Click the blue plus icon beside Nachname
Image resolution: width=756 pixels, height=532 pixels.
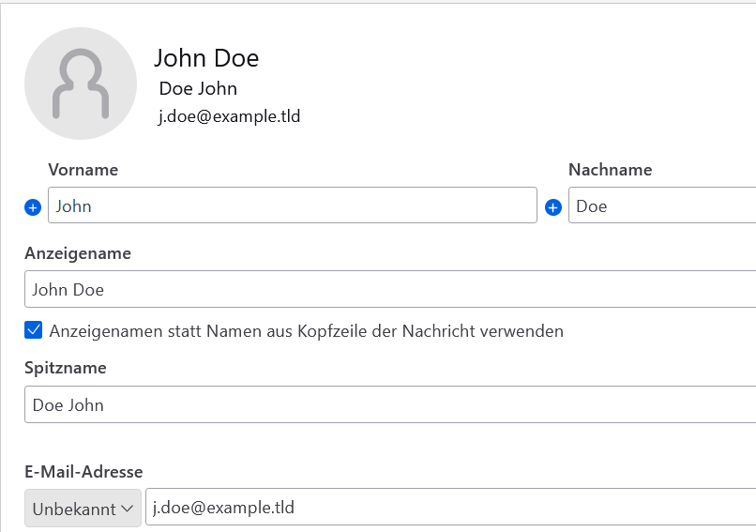(x=553, y=207)
